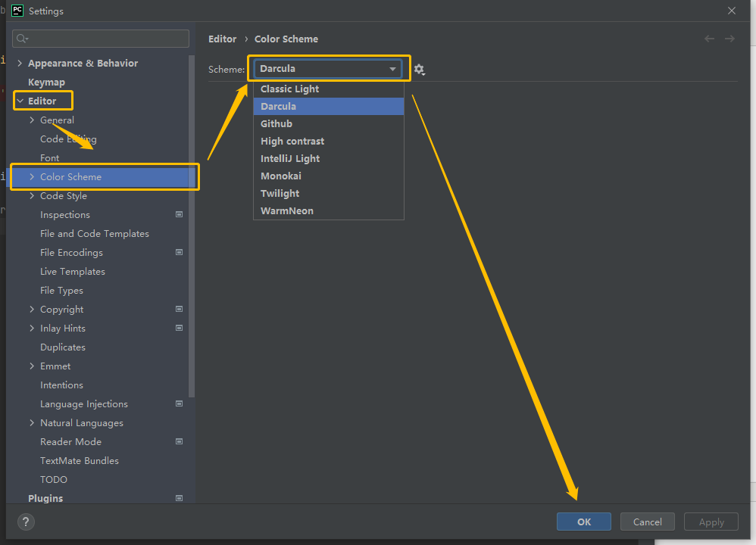The height and width of the screenshot is (545, 756).
Task: Click the project-level icon beside Reader Mode
Action: 179,441
